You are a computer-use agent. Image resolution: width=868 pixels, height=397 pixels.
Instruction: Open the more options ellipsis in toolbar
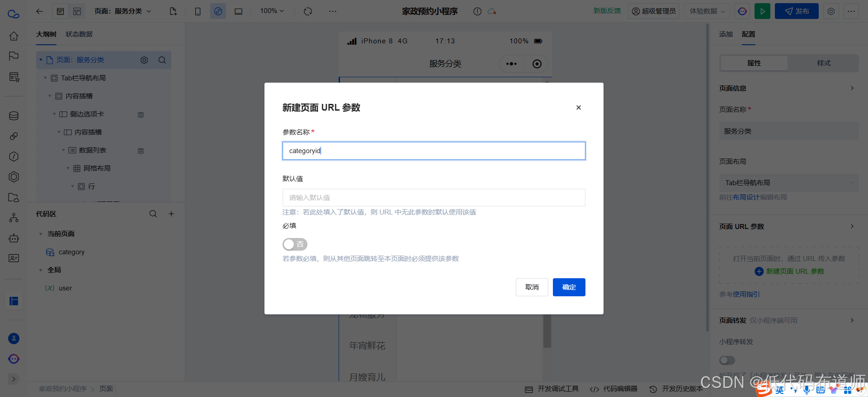coord(333,11)
